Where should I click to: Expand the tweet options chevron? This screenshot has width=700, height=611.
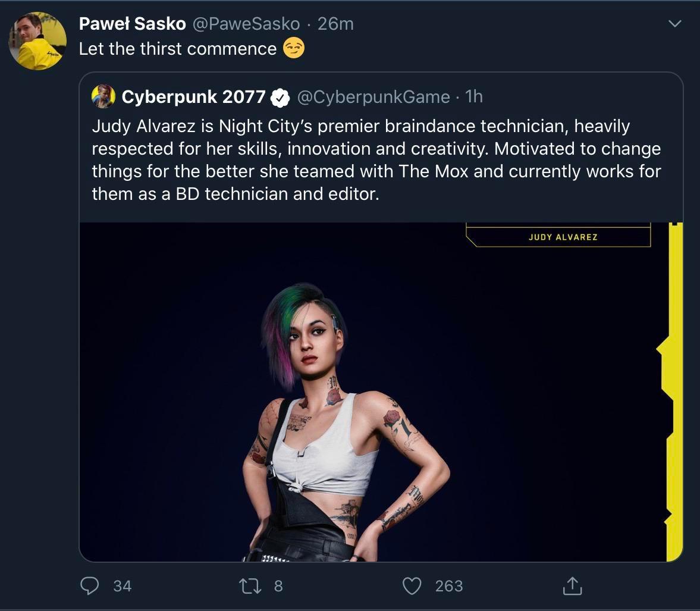point(674,24)
